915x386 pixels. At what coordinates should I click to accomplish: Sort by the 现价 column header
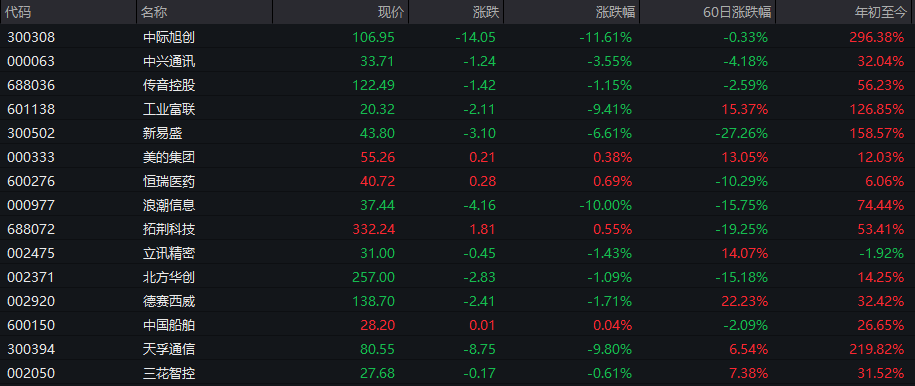click(x=341, y=12)
